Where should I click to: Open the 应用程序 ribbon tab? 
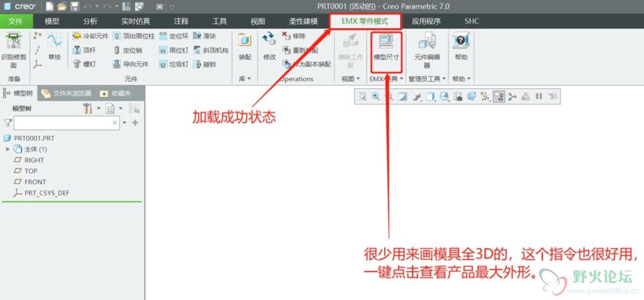[426, 21]
